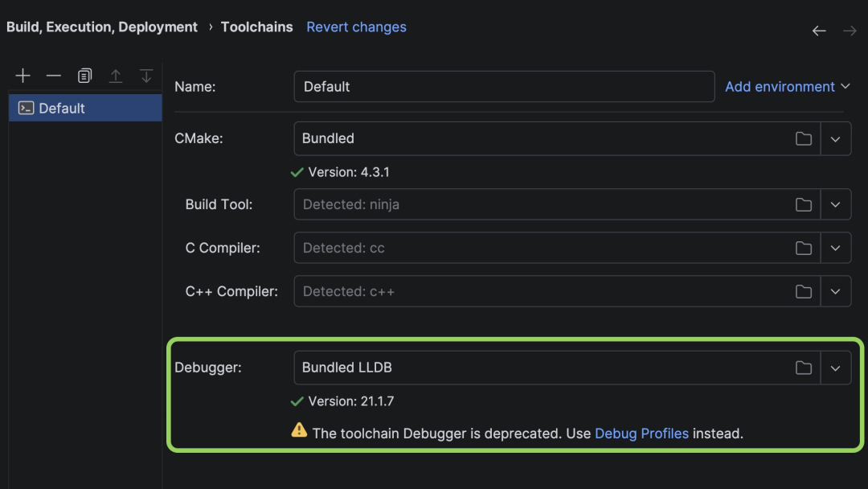Click the Name input field
The image size is (868, 489).
504,86
